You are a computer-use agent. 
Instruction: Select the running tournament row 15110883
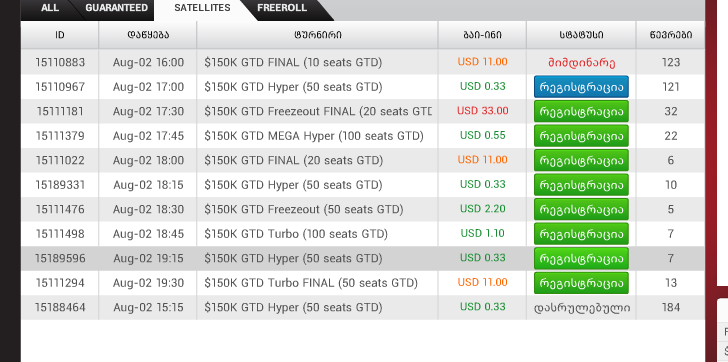point(363,62)
